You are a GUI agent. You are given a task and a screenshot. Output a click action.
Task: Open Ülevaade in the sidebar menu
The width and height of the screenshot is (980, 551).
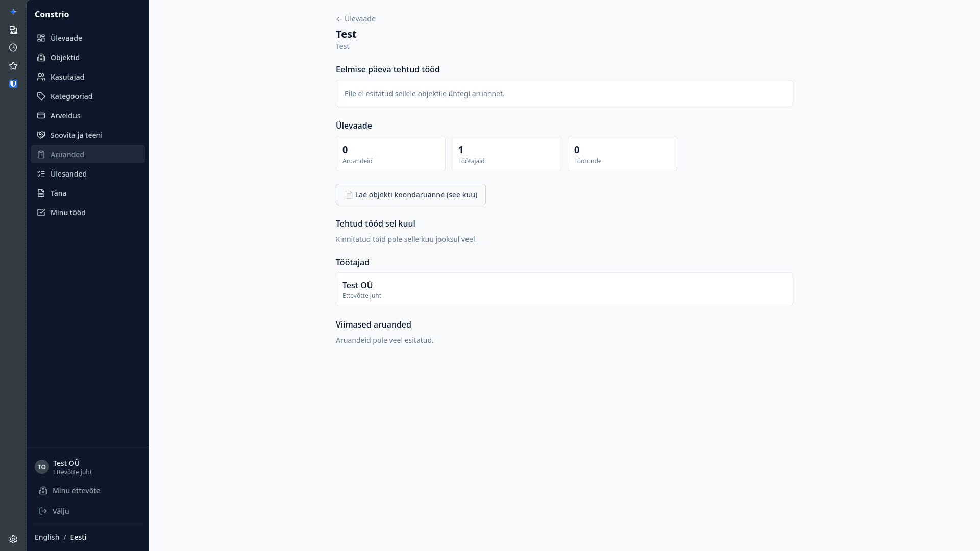click(x=88, y=38)
